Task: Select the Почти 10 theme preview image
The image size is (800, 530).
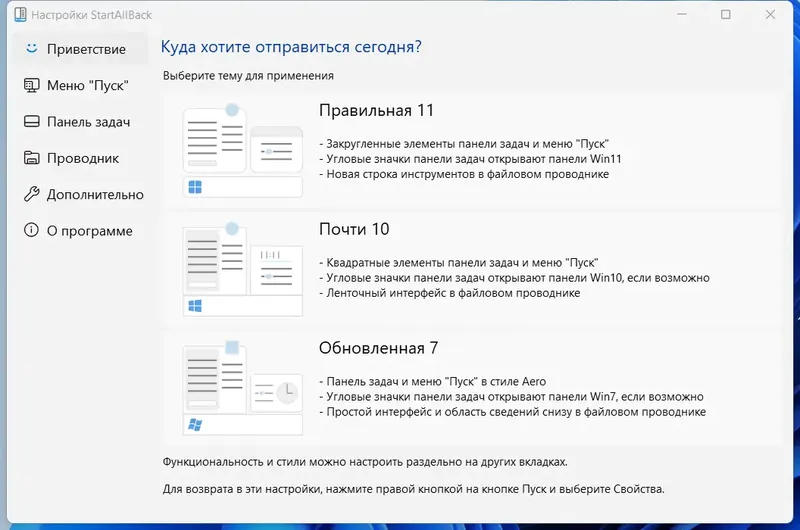Action: (242, 269)
